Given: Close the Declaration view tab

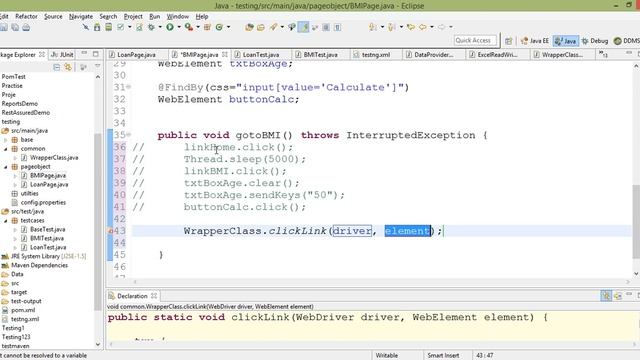Looking at the screenshot, I should 153,296.
